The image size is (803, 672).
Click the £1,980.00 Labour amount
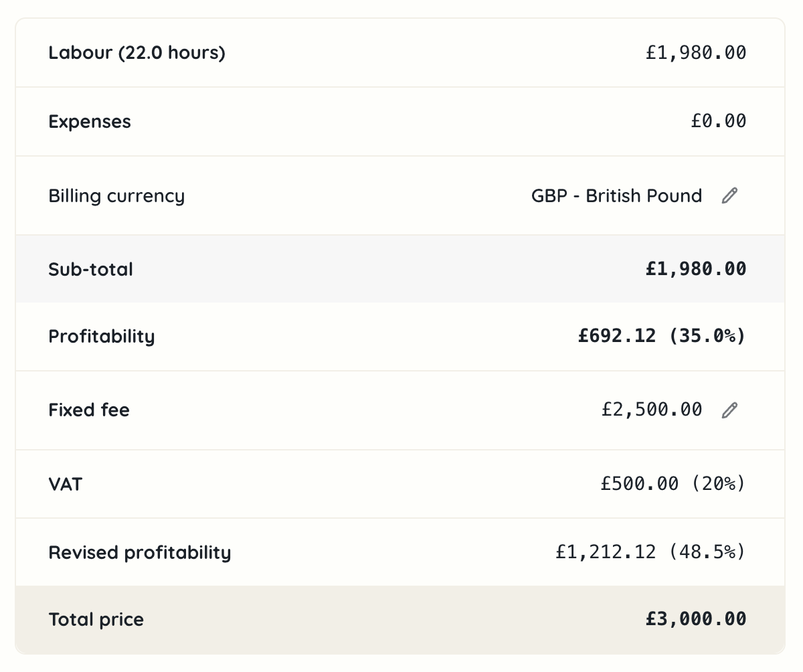(696, 52)
